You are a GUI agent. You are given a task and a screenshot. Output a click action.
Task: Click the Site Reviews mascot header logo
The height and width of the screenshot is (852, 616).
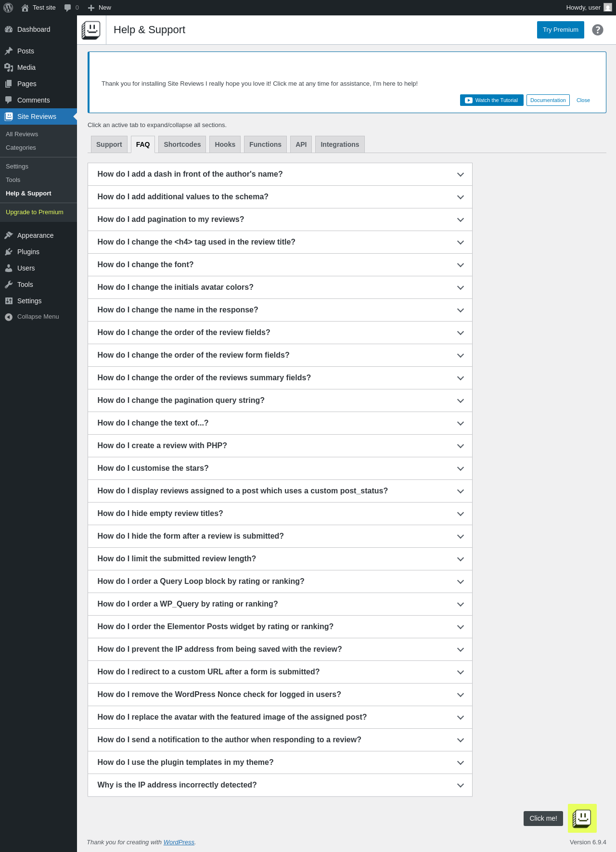[91, 30]
